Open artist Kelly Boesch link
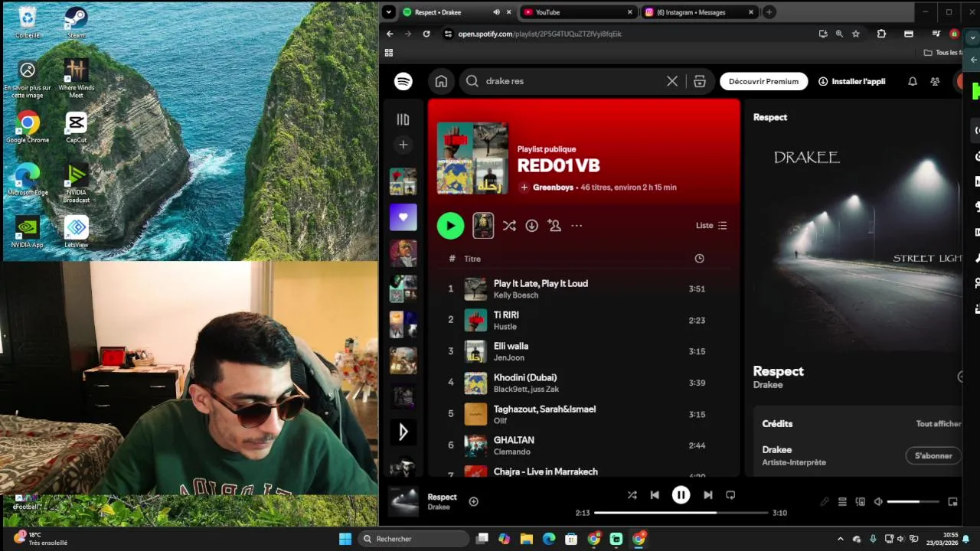The height and width of the screenshot is (551, 980). pos(516,295)
